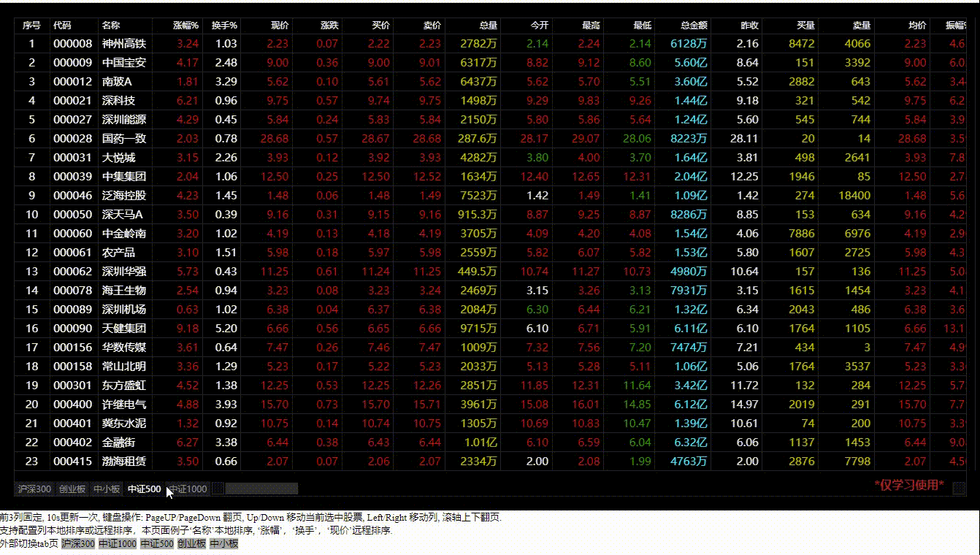Click the gray 创业板 button below the description
The image size is (980, 555).
[x=191, y=543]
